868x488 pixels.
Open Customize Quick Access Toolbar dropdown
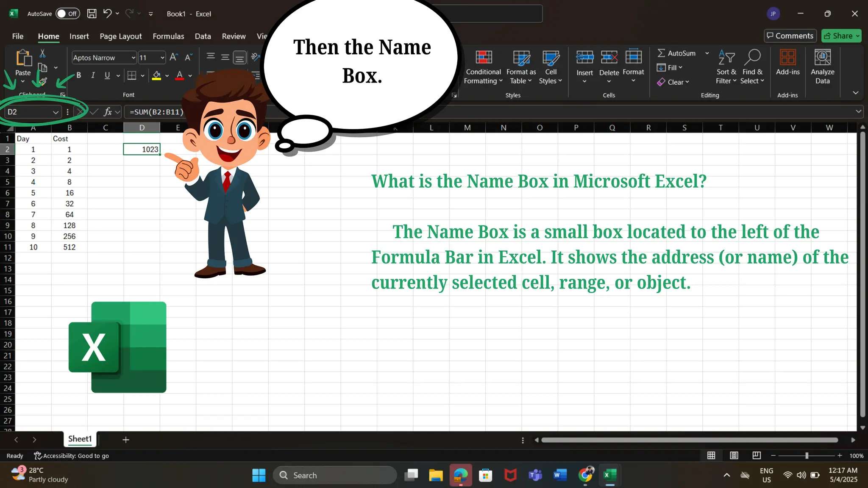pos(150,14)
